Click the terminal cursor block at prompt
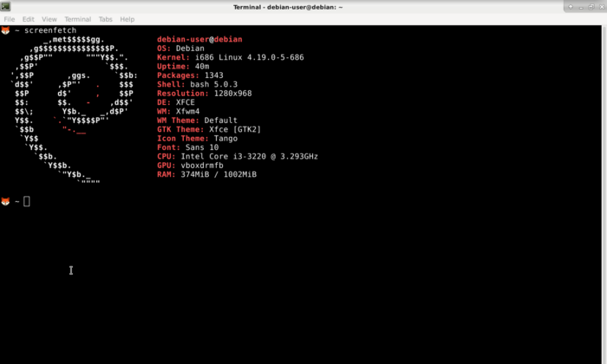The height and width of the screenshot is (364, 607). pos(27,202)
